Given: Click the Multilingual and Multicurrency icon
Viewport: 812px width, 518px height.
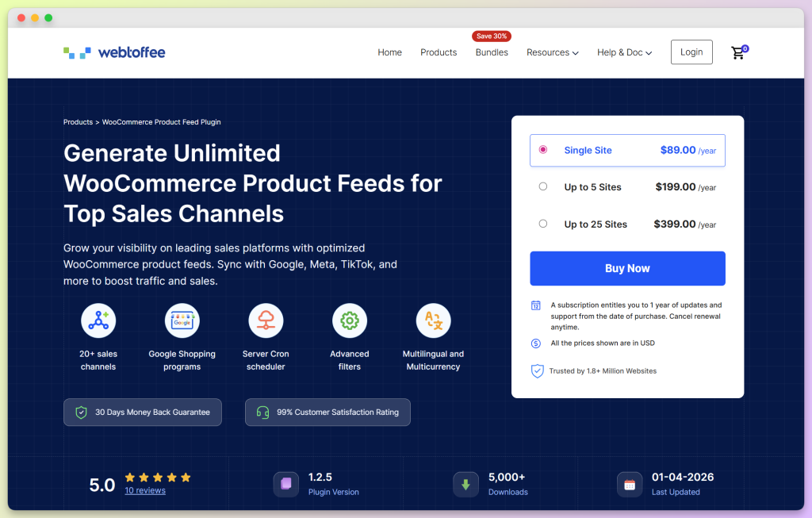Looking at the screenshot, I should (433, 320).
